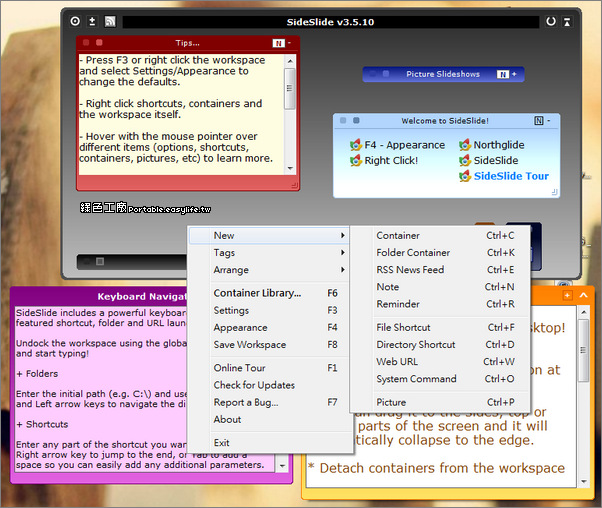Click the small square on the dark bottom container
The width and height of the screenshot is (602, 508).
pos(100,261)
